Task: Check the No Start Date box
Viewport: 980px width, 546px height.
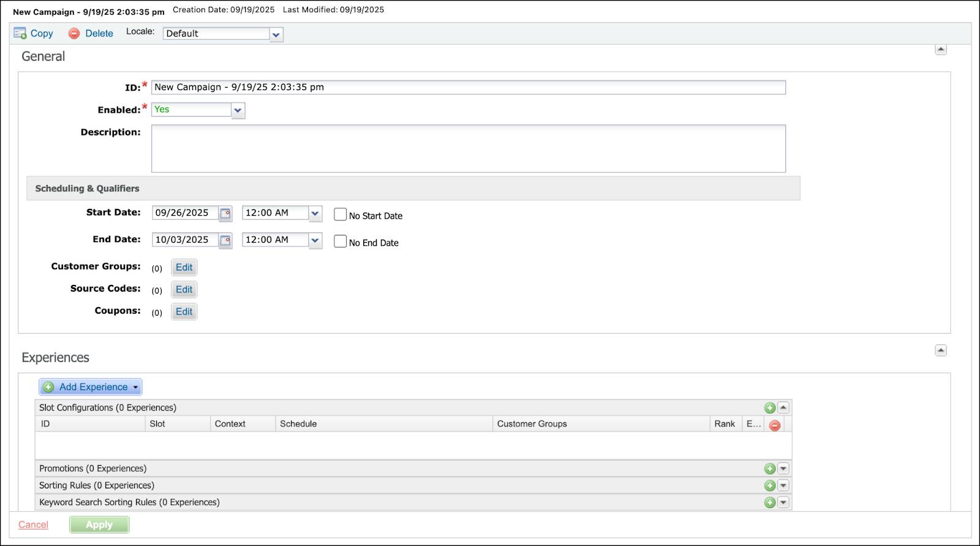Action: pyautogui.click(x=340, y=214)
